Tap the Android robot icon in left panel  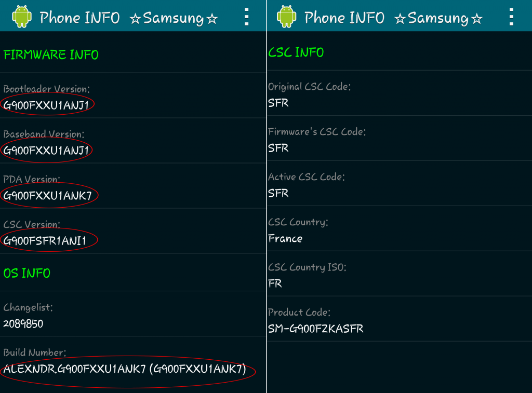pos(22,17)
